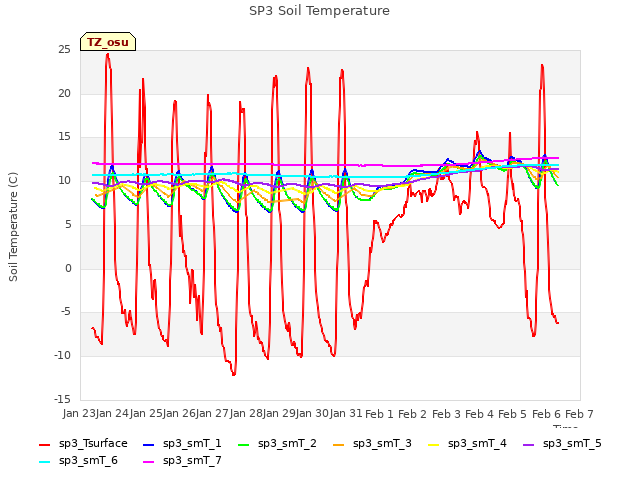Image resolution: width=640 pixels, height=480 pixels.
Task: Click the cyan sp3_smT_6 legend swatch
Action: click(44, 462)
